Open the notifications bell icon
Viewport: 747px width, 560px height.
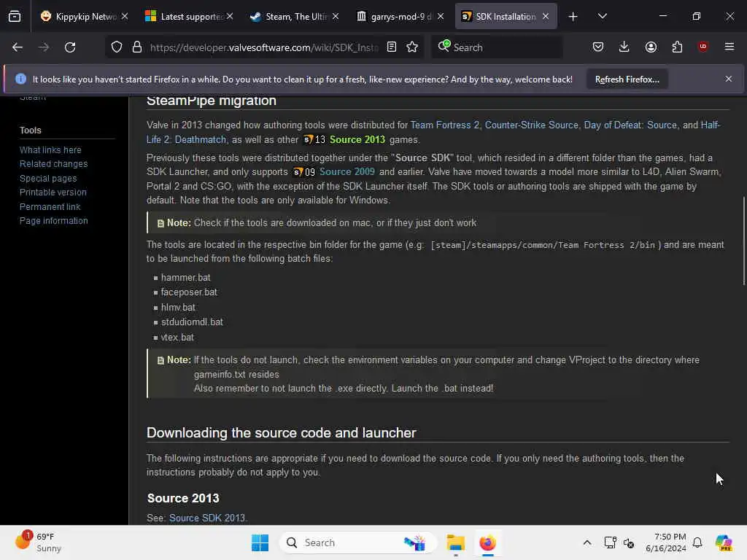point(697,542)
